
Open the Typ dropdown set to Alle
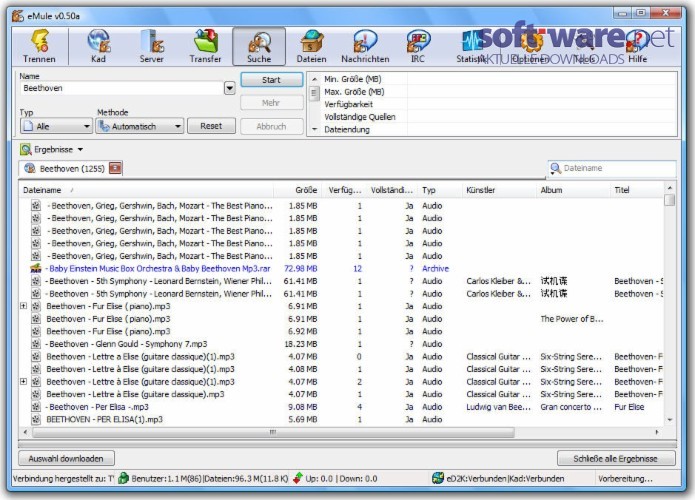point(56,126)
